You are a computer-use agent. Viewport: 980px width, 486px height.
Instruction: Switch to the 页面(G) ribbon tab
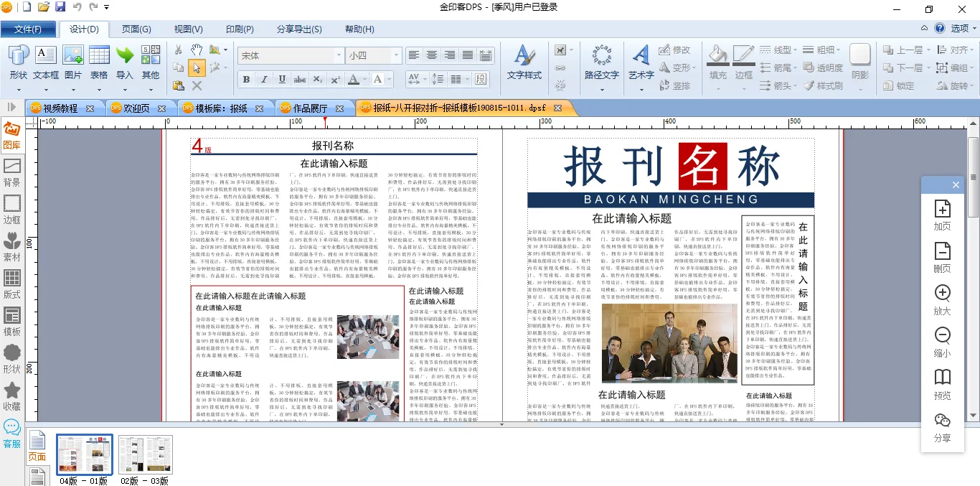136,29
